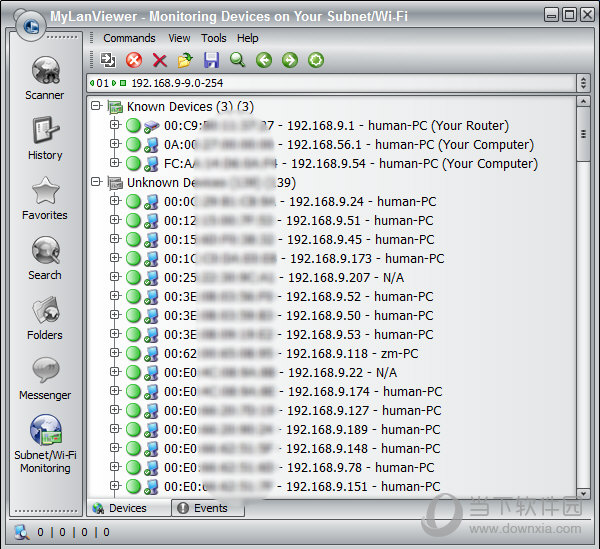Switch to the Events tab
The width and height of the screenshot is (600, 549).
coord(208,508)
